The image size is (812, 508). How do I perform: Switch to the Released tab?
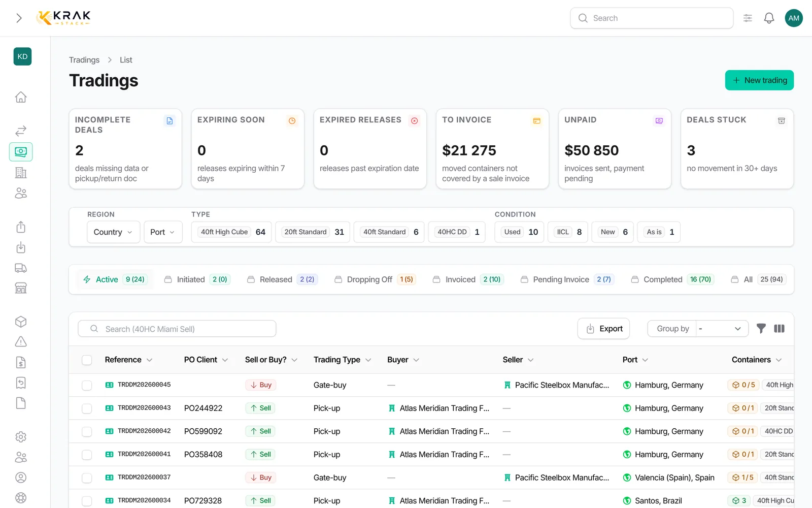(282, 279)
